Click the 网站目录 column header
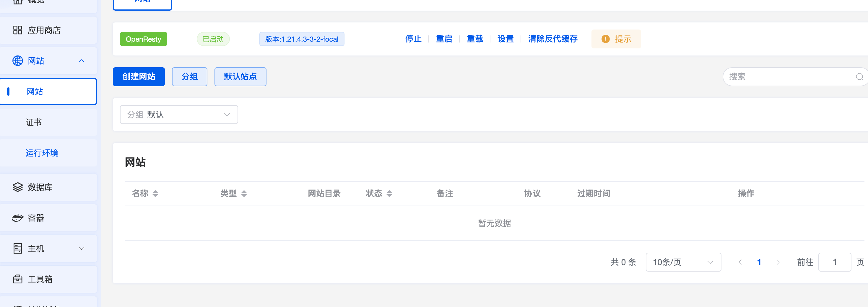The image size is (868, 307). (x=324, y=194)
